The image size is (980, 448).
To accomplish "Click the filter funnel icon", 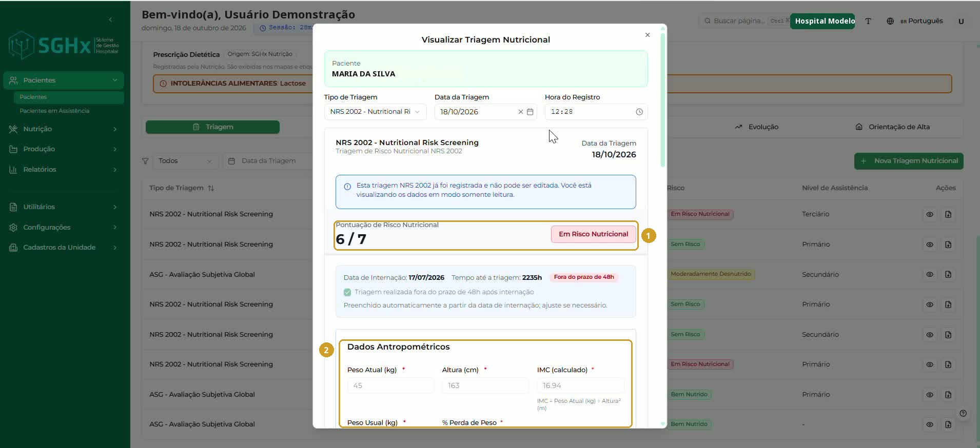I will point(145,161).
